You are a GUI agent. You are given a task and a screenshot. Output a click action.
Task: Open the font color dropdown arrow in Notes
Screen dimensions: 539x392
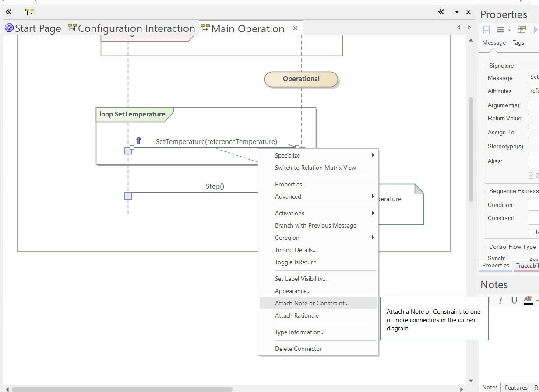pos(537,301)
